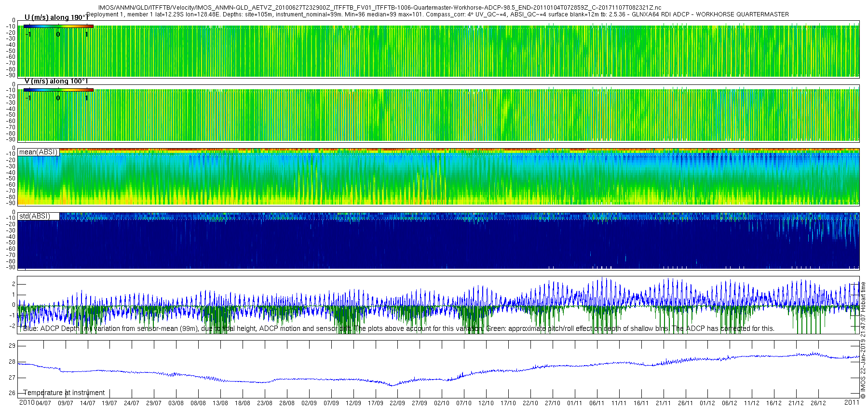
Task: Click the U velocity colorbar legend
Action: coord(58,26)
